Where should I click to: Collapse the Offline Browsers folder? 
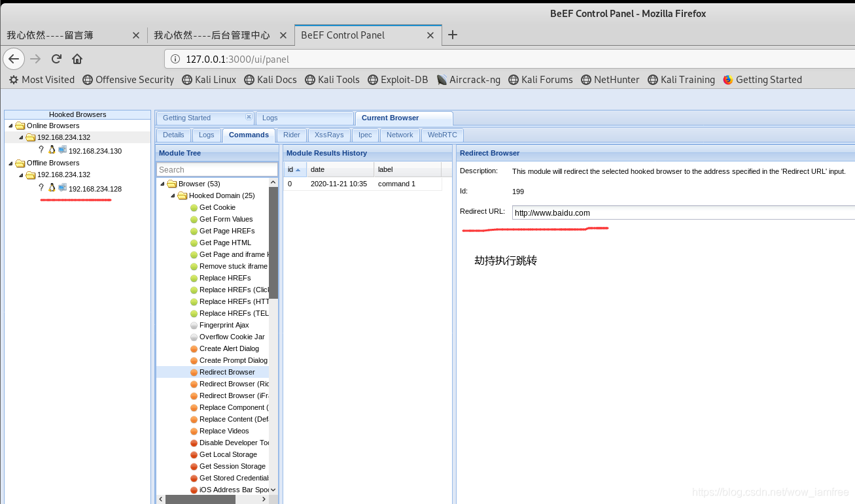[10, 163]
